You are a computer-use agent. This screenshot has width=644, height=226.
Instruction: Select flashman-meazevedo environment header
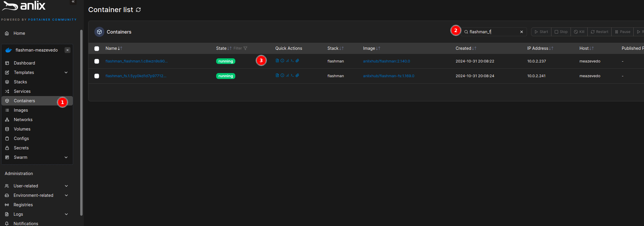tap(37, 50)
